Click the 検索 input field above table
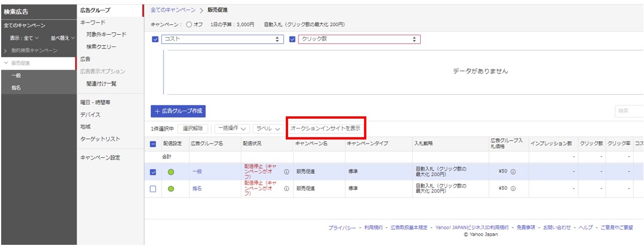Viewport: 644px width, 246px height. click(x=629, y=111)
